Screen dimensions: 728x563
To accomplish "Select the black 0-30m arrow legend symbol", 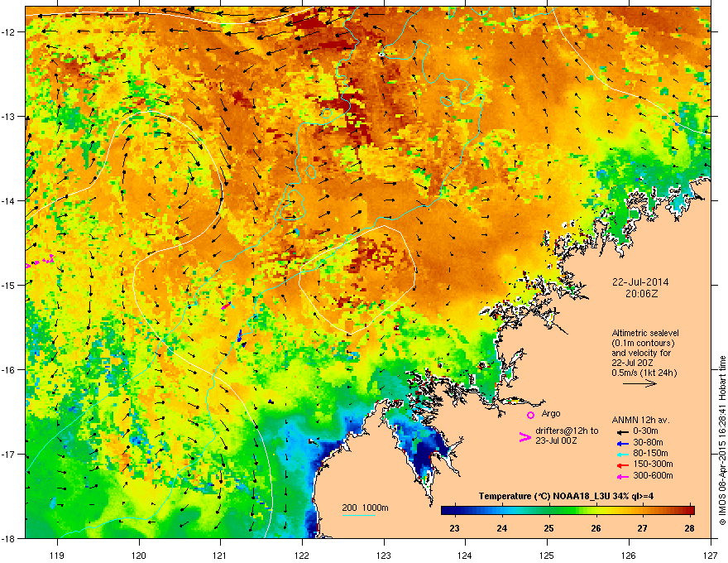I will tap(622, 432).
